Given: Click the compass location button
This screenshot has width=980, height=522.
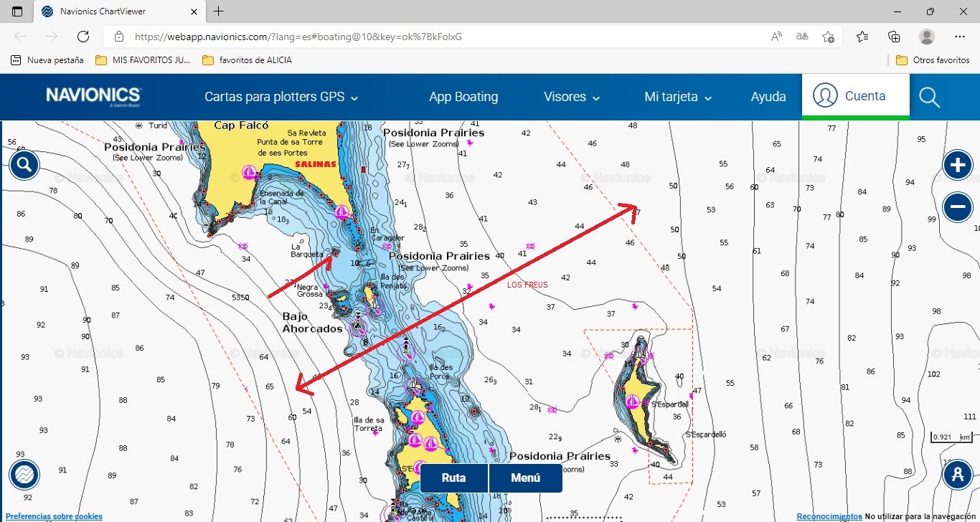Looking at the screenshot, I should [x=957, y=475].
